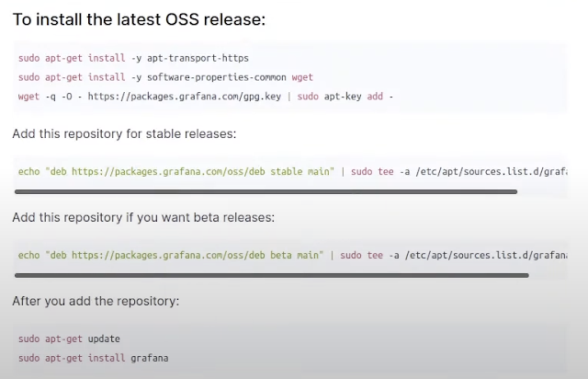Image resolution: width=588 pixels, height=379 pixels.
Task: Click the 'software-properties-common wget' command line
Action: point(165,77)
